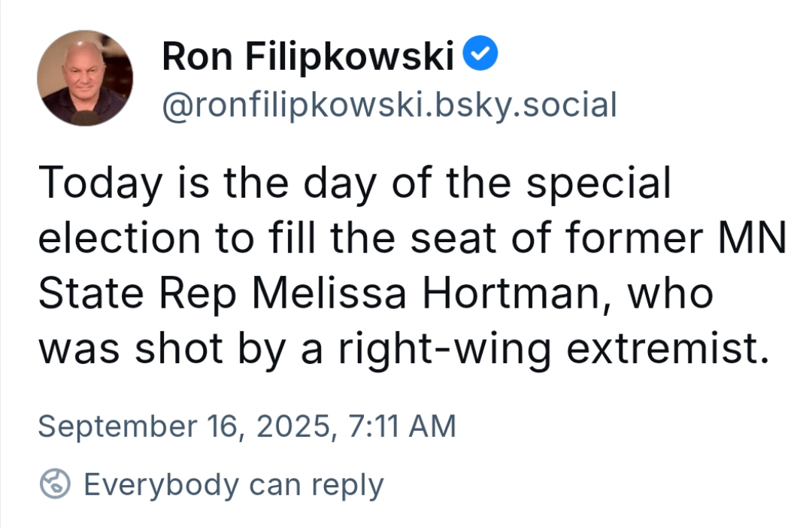The height and width of the screenshot is (528, 812).
Task: Click the "bsky.social" part of the handle
Action: point(526,105)
